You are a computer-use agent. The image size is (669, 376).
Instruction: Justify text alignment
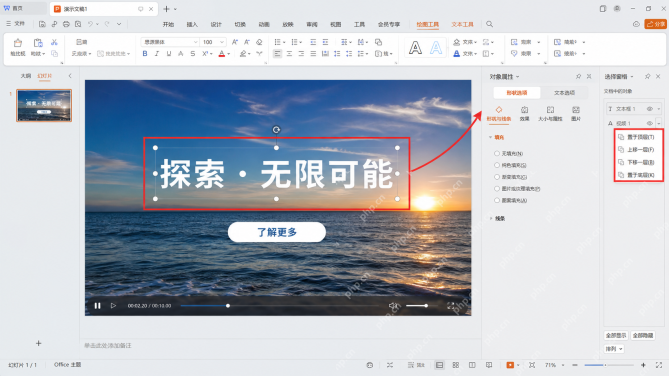[313, 54]
